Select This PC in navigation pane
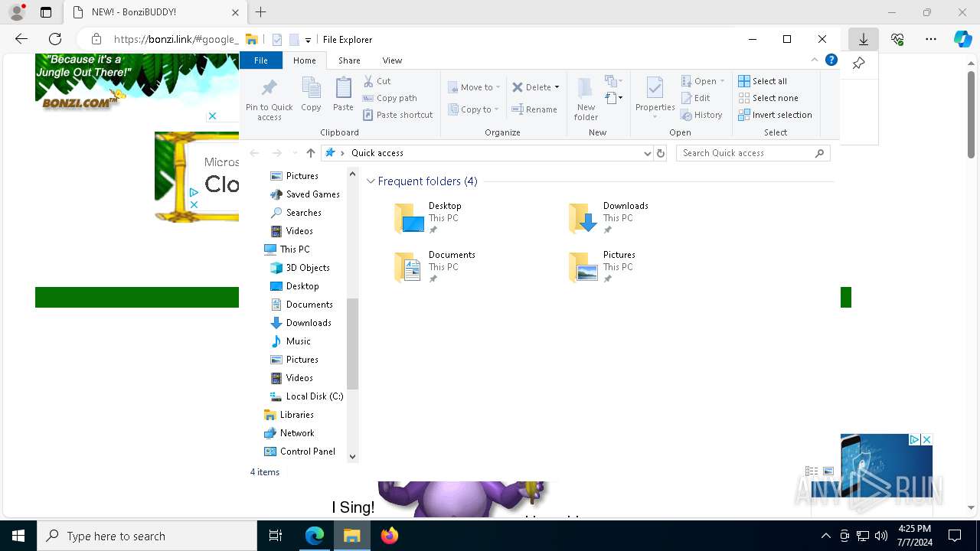The height and width of the screenshot is (551, 980). click(286, 249)
